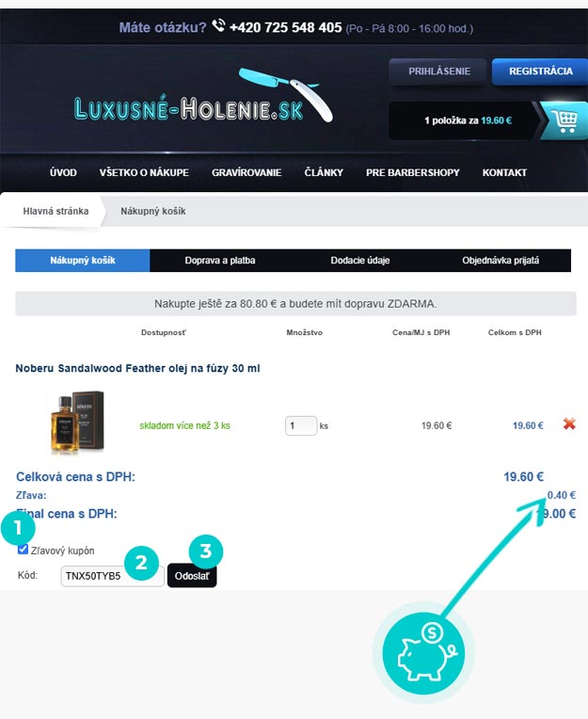Click the REGISTRÁCIA button
This screenshot has height=719, width=588.
tap(540, 72)
